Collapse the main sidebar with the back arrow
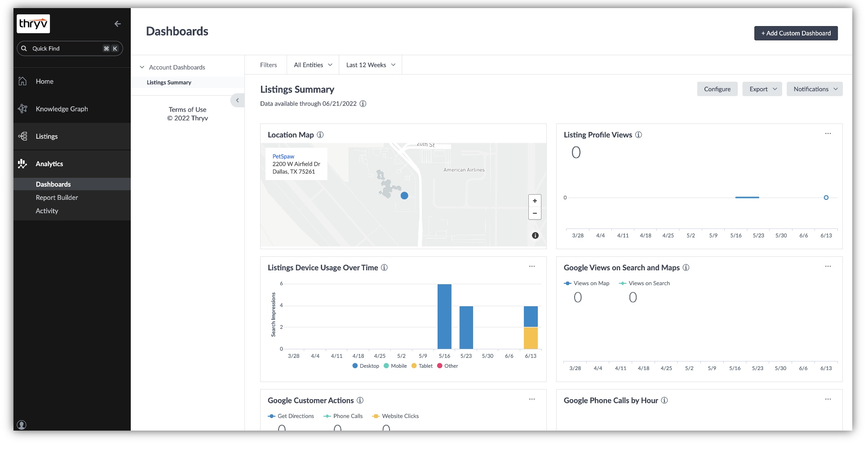Viewport: 868px width, 449px height. (118, 24)
